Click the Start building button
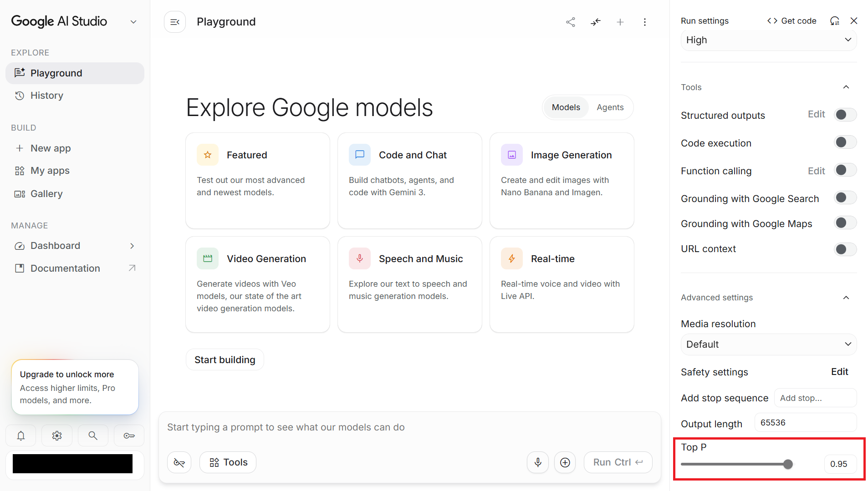Image resolution: width=868 pixels, height=491 pixels. pyautogui.click(x=225, y=360)
